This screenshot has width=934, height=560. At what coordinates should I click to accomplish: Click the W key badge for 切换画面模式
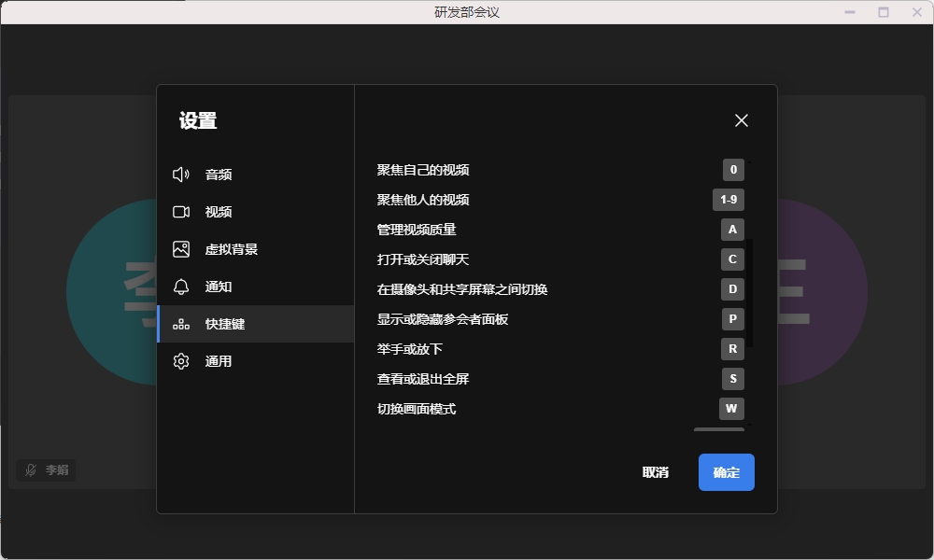(x=731, y=409)
